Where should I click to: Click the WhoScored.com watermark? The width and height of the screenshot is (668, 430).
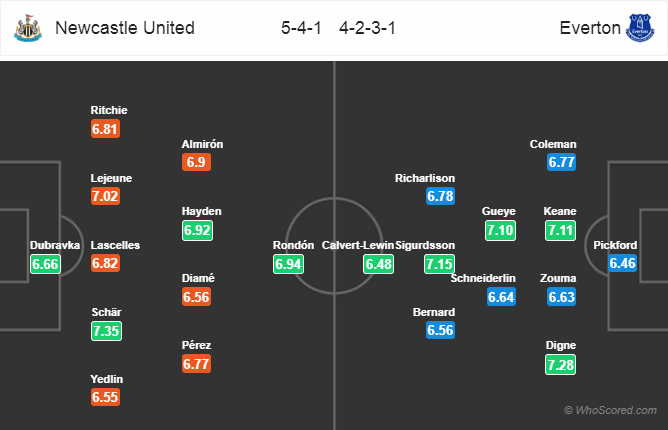click(610, 410)
